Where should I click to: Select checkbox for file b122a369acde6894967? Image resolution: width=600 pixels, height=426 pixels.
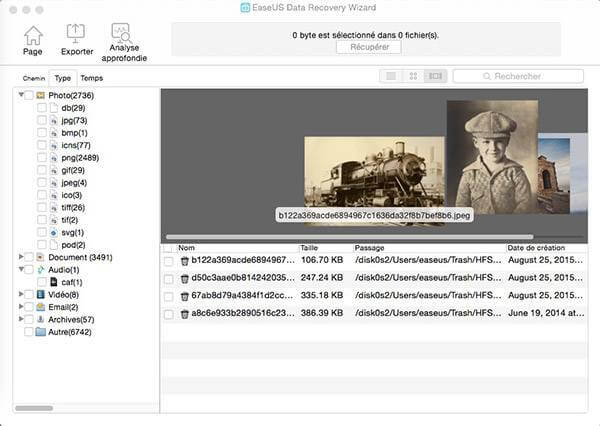coord(168,261)
